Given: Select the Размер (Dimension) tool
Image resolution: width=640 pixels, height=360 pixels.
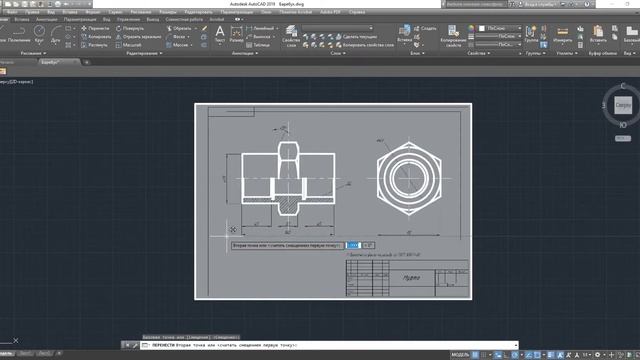Looking at the screenshot, I should click(236, 34).
